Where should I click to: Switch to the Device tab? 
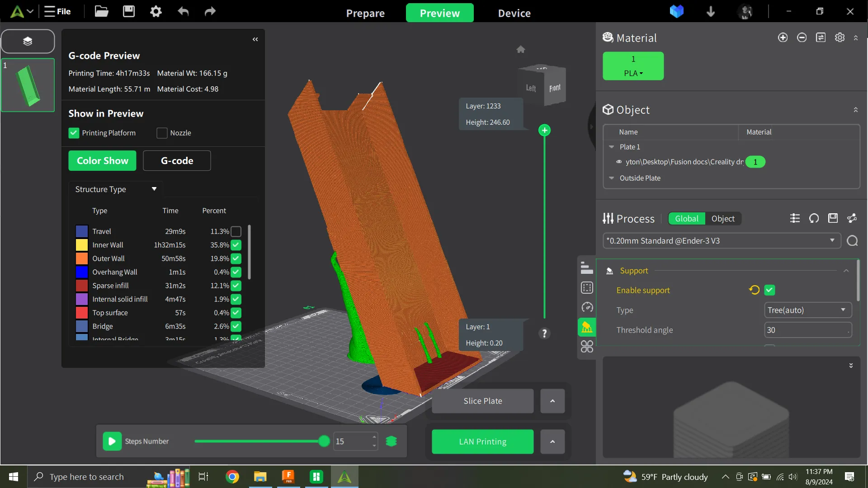[x=514, y=13]
